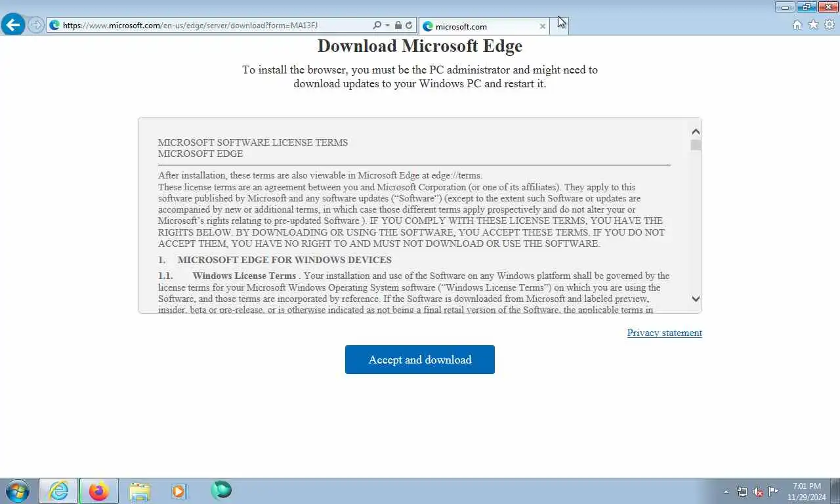840x504 pixels.
Task: Click the Accept and download button
Action: tap(420, 360)
